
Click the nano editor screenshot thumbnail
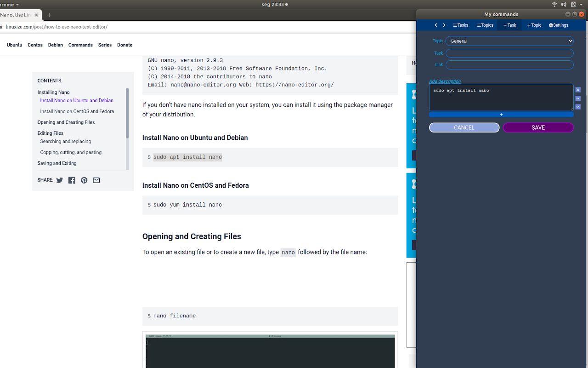[x=270, y=350]
